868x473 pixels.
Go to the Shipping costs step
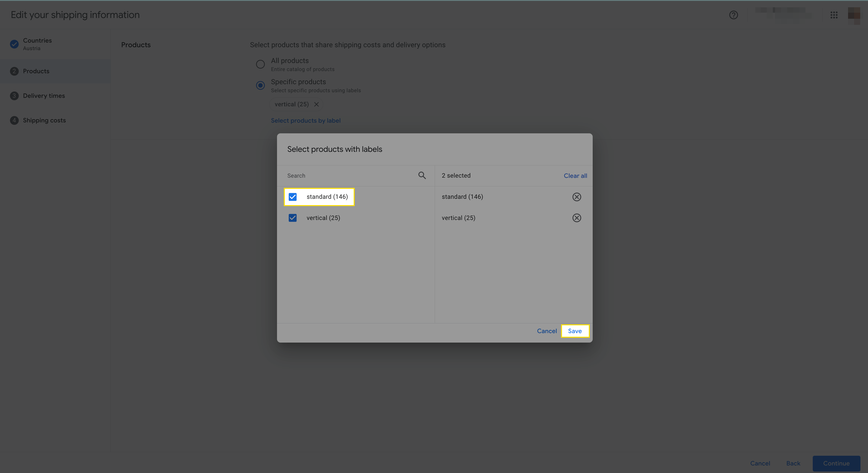pos(55,120)
